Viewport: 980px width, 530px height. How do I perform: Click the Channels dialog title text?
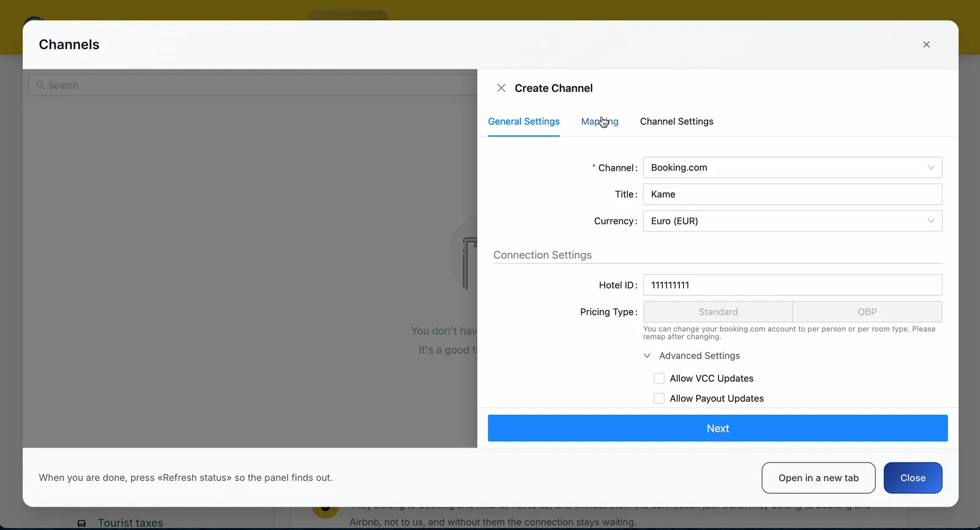[69, 45]
